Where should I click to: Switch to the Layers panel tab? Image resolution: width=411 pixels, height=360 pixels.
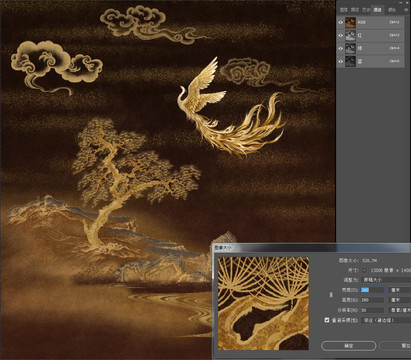click(x=344, y=10)
